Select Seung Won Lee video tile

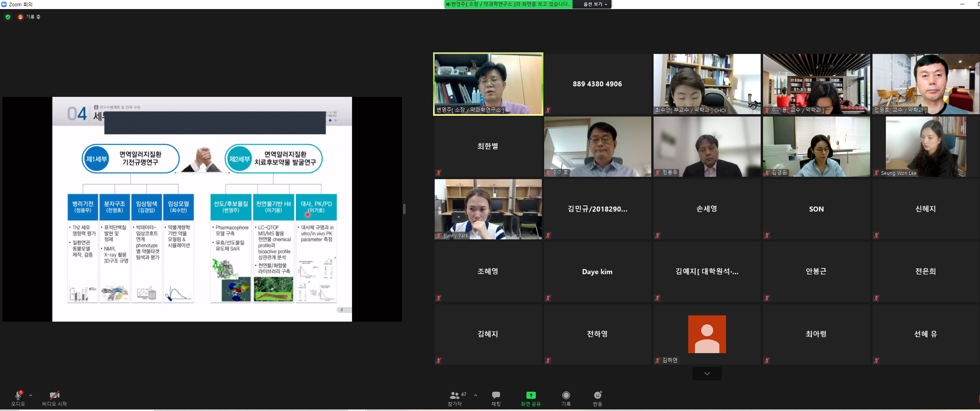coord(925,146)
